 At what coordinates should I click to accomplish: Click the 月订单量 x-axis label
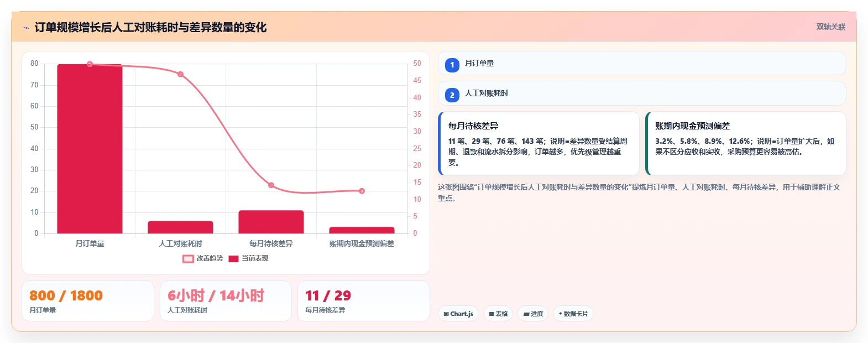pos(90,243)
